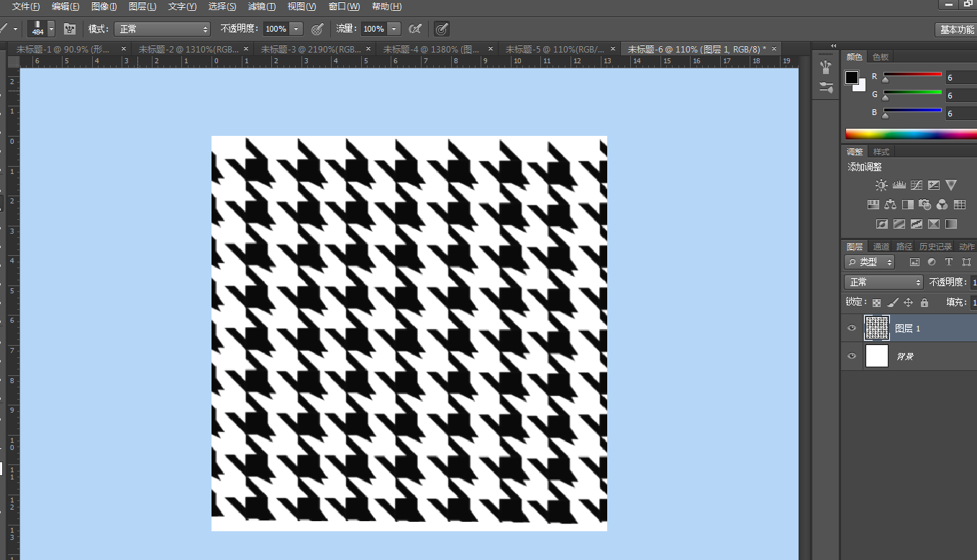The height and width of the screenshot is (560, 977).
Task: Switch to document tab 未标题-3
Action: click(312, 49)
